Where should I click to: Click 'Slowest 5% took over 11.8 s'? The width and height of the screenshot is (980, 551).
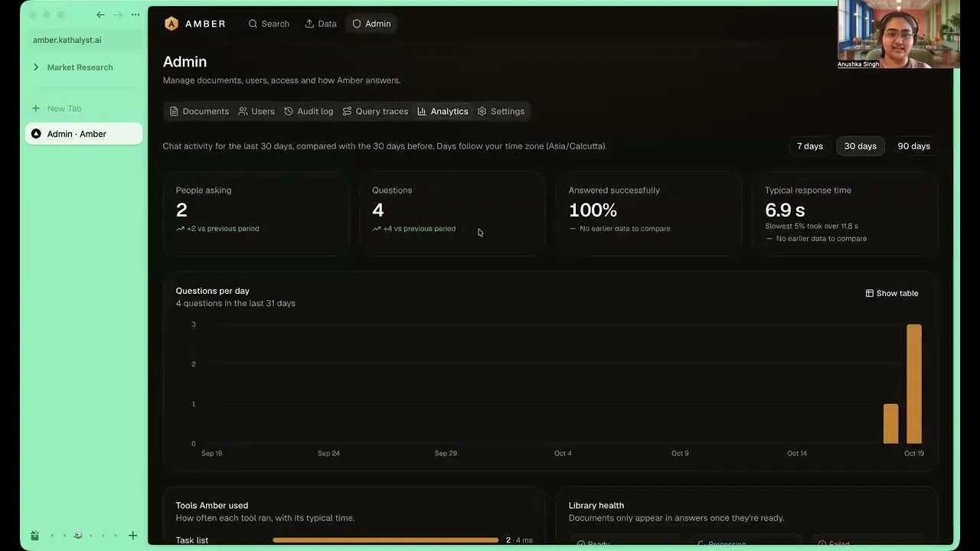pyautogui.click(x=812, y=227)
